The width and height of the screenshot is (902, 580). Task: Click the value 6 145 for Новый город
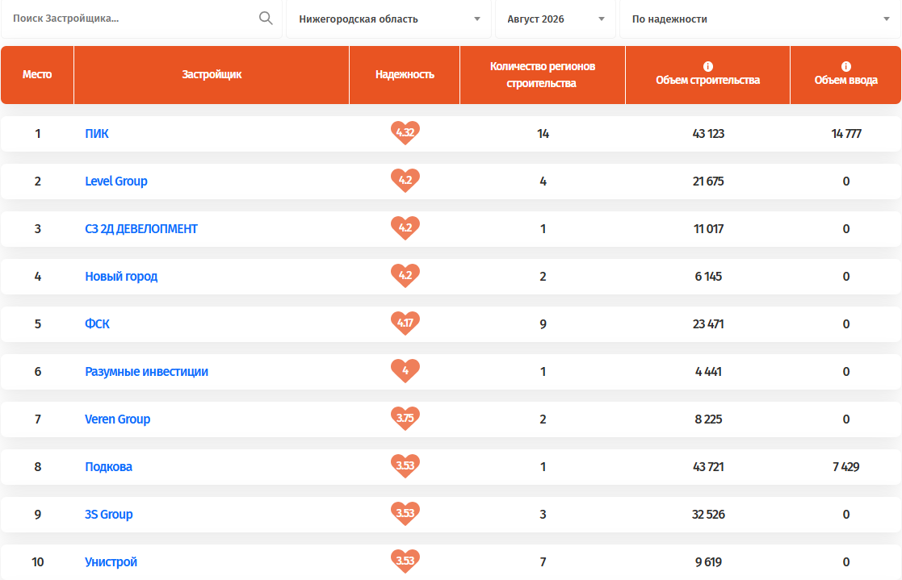pos(708,276)
